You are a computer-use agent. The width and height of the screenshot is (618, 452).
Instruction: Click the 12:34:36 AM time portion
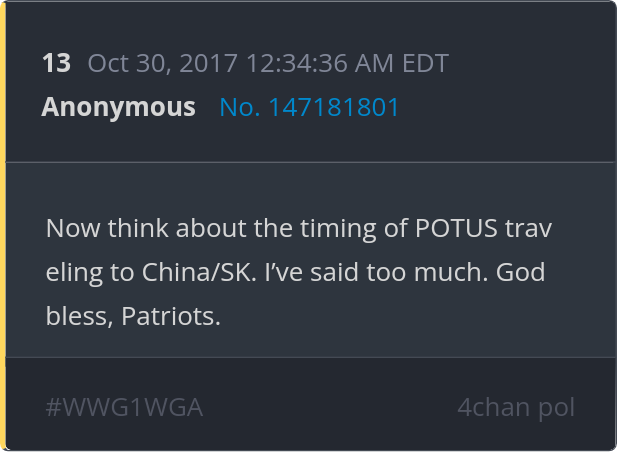tap(319, 63)
